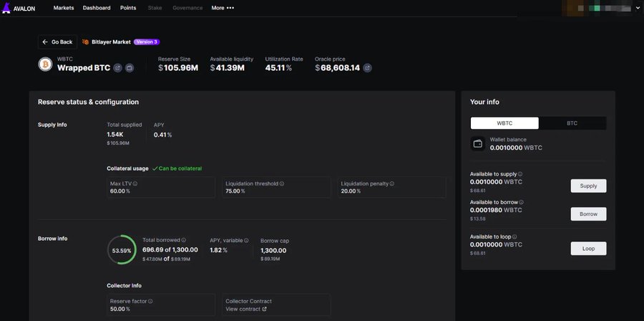Click the 53.59% borrow progress ring

(122, 250)
